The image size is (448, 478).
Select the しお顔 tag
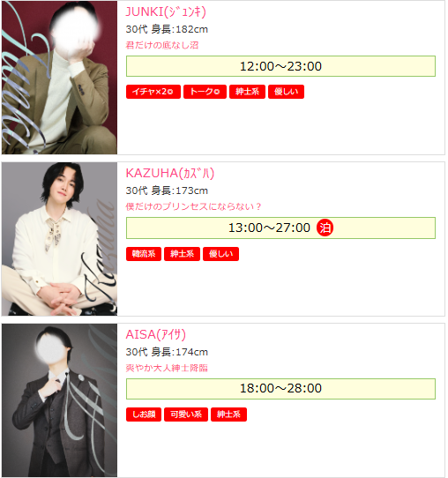coord(144,415)
